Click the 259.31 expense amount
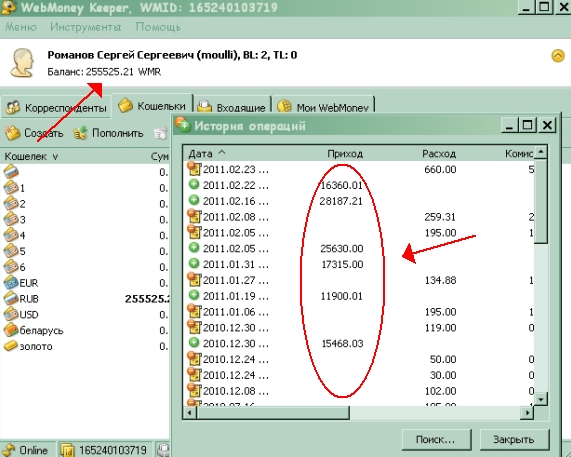 (x=440, y=217)
